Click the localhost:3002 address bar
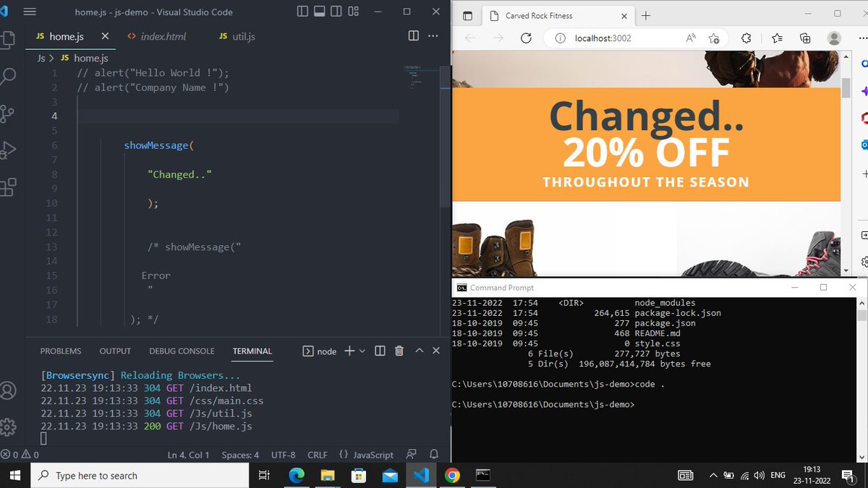Screen dimensions: 868x488 pos(603,38)
